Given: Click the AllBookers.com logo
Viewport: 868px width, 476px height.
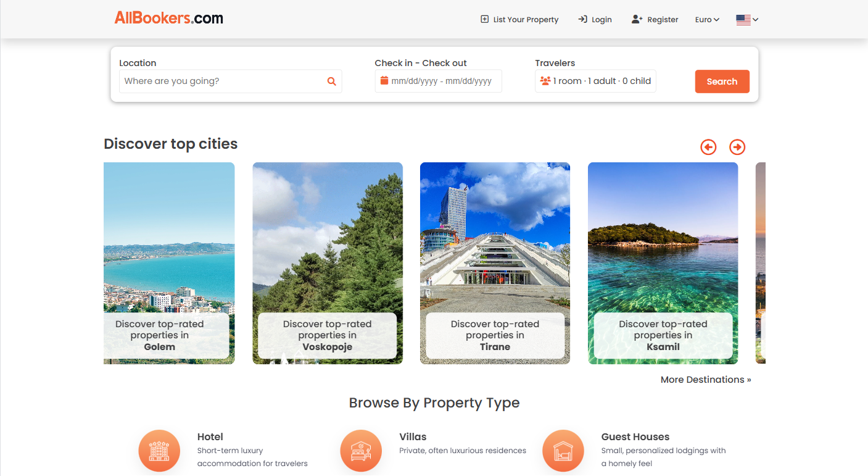Looking at the screenshot, I should [x=168, y=19].
